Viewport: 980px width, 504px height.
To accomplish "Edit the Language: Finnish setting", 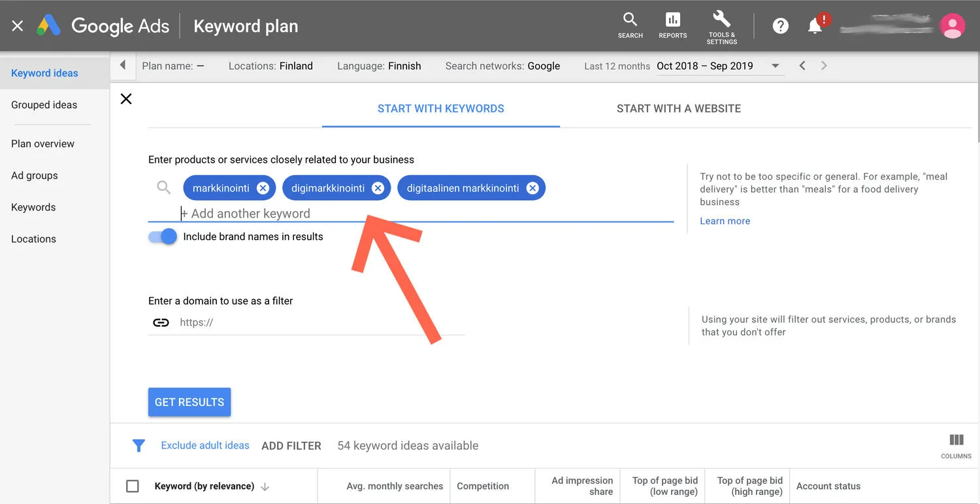I will (379, 66).
